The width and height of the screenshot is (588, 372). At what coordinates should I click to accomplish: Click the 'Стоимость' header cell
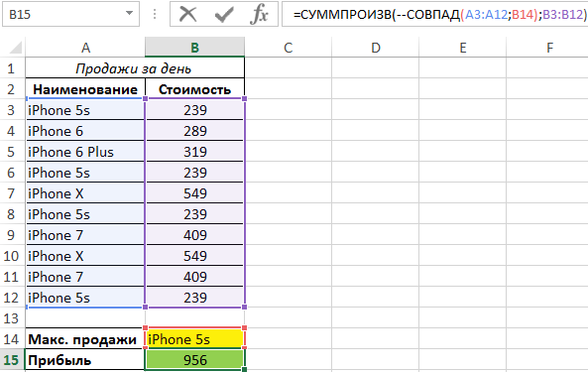pyautogui.click(x=194, y=89)
